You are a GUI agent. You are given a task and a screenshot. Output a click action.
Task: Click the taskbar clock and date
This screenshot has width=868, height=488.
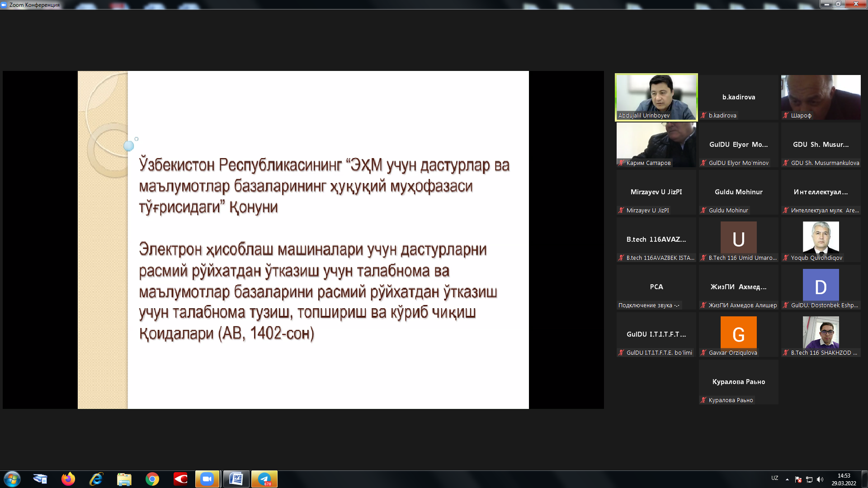(x=844, y=479)
